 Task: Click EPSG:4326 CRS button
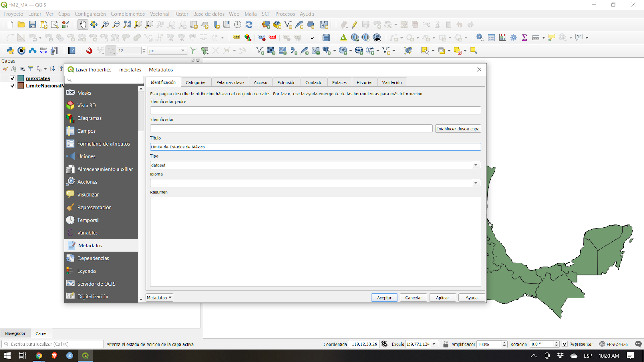tap(613, 344)
